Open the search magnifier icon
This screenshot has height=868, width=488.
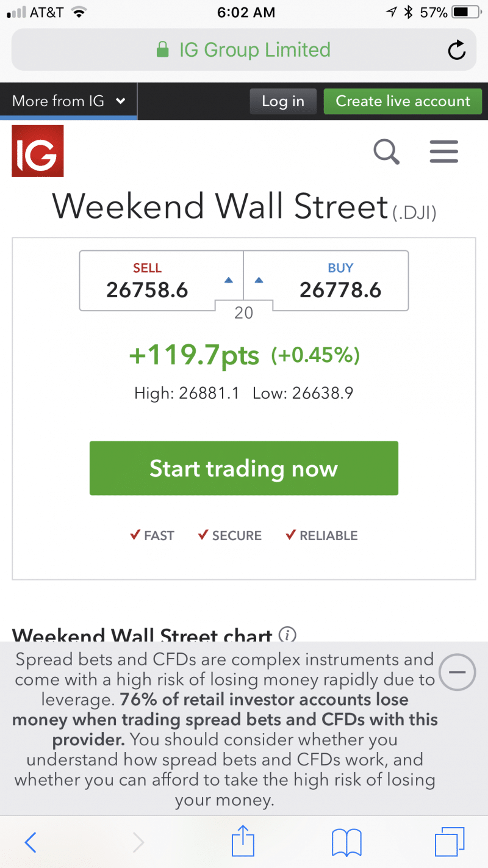point(386,151)
